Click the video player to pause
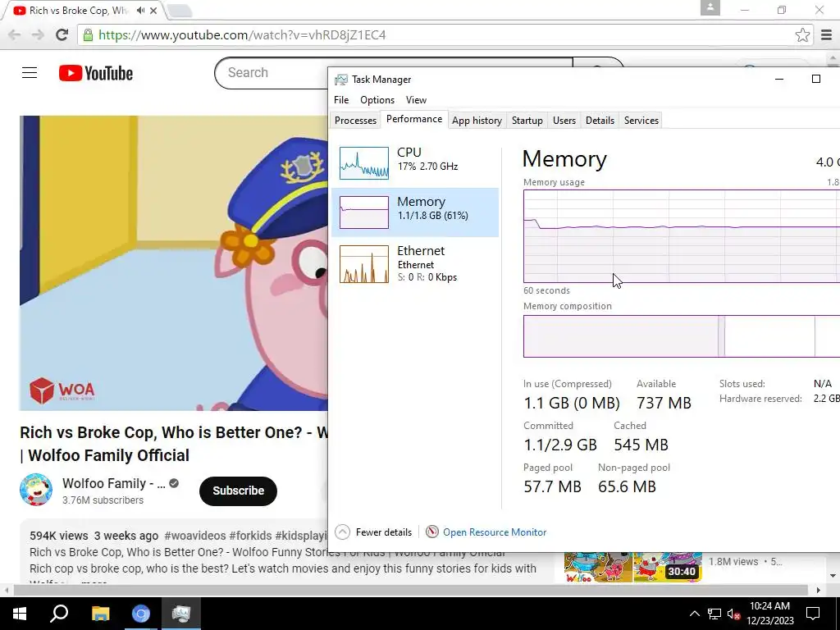Image resolution: width=840 pixels, height=630 pixels. coord(174,263)
